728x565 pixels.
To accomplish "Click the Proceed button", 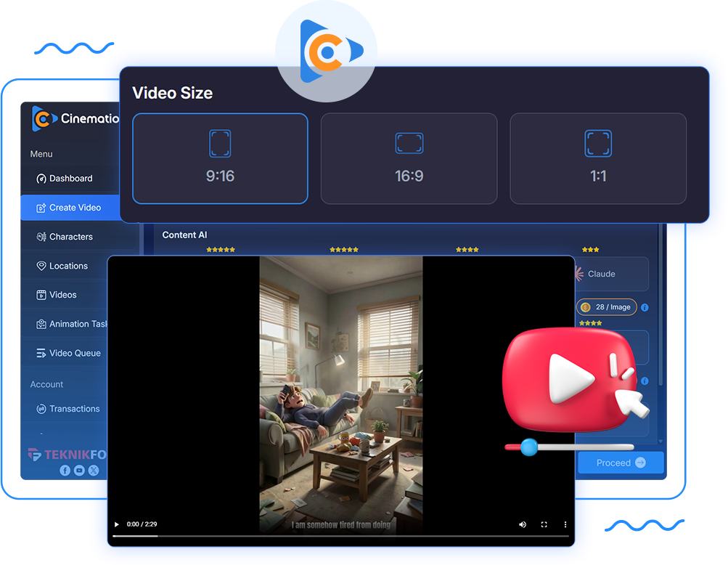I will point(621,463).
